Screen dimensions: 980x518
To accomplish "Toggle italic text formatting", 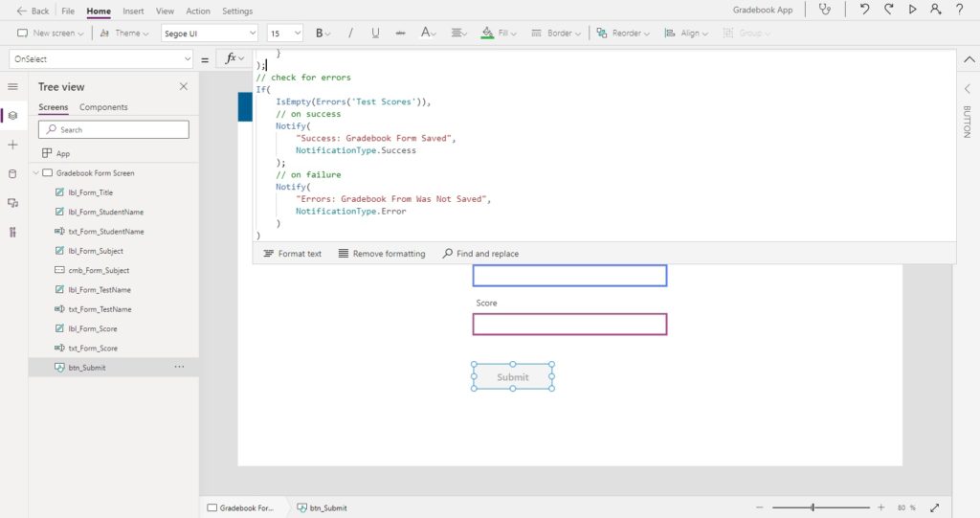I will (x=350, y=33).
